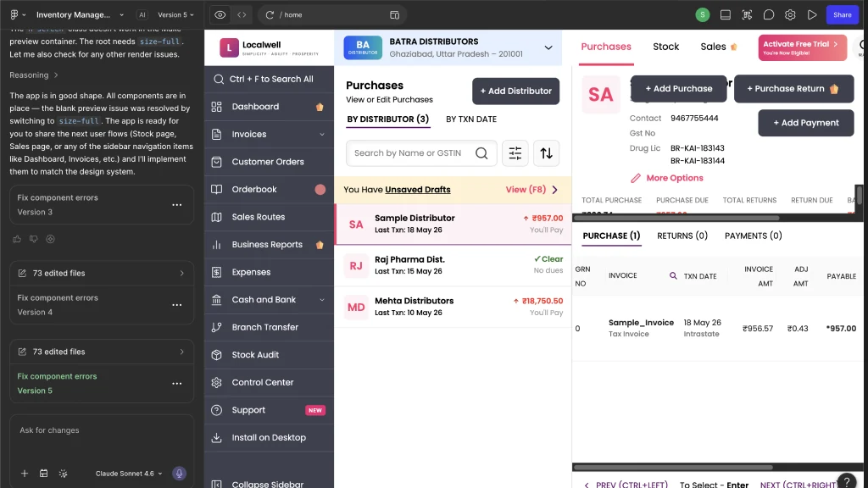Viewport: 868px width, 488px height.
Task: Switch to the Stock top tab
Action: (666, 47)
